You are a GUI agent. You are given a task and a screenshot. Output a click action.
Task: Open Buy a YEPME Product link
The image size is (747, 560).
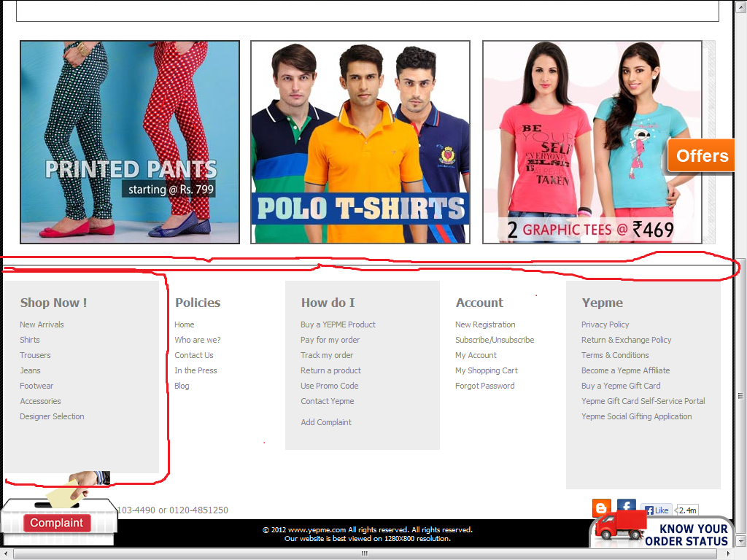tap(338, 324)
